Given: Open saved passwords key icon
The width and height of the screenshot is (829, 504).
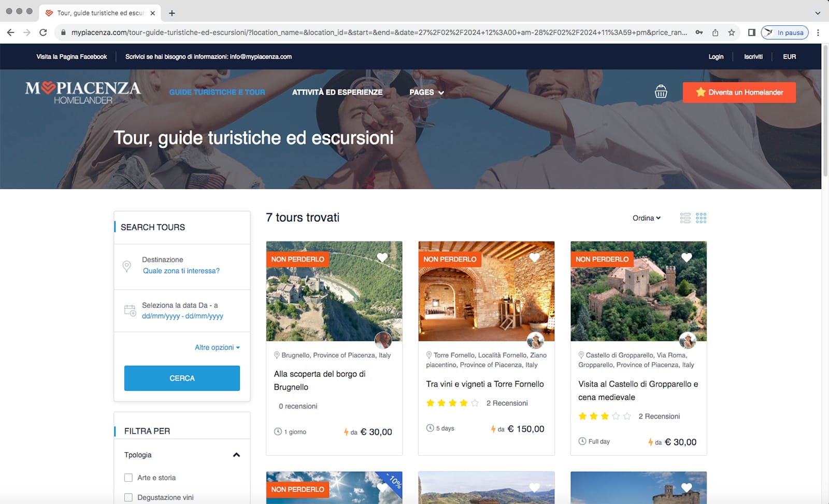Looking at the screenshot, I should point(699,32).
